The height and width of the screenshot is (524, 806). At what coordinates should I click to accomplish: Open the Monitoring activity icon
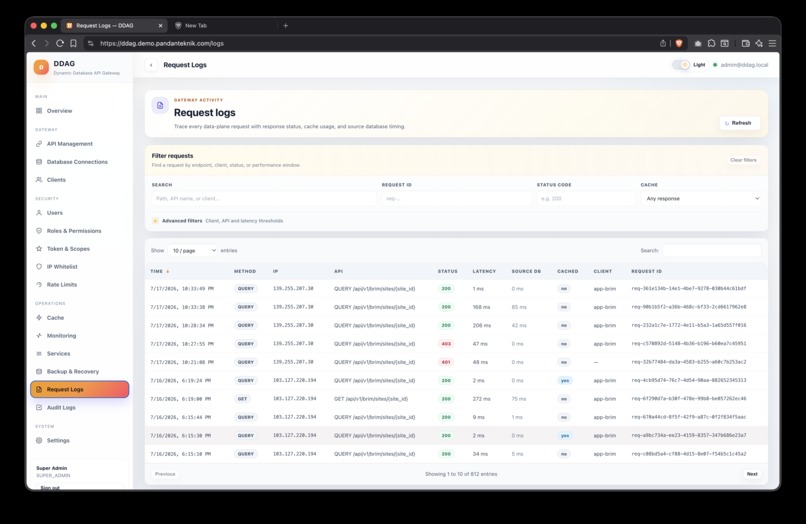39,335
